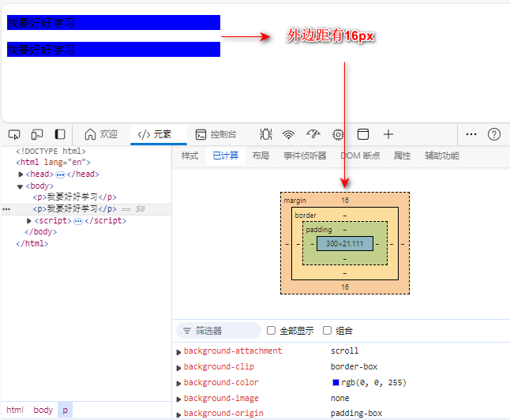Screen dimensions: 510x420
Task: Enable the 组合 group checkbox
Action: click(327, 331)
